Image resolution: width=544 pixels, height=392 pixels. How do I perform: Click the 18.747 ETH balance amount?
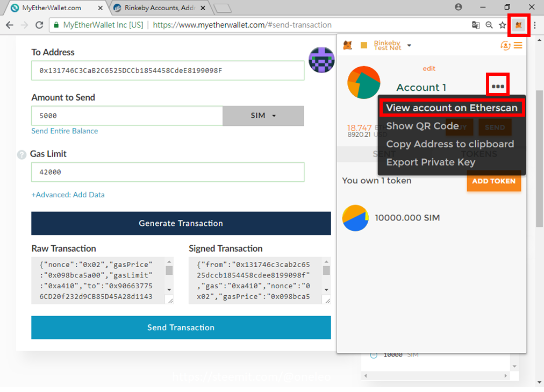point(360,127)
